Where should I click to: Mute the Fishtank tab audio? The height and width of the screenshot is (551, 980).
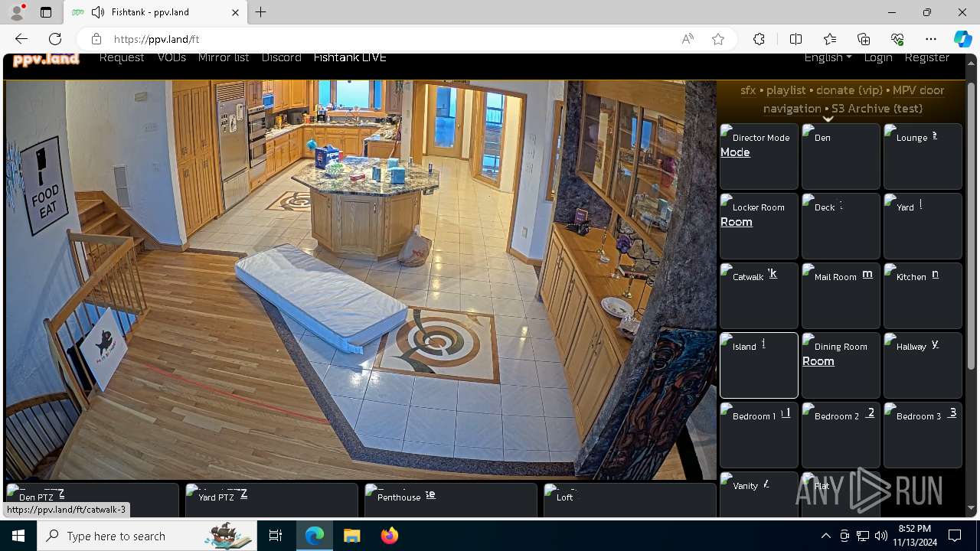click(x=97, y=12)
